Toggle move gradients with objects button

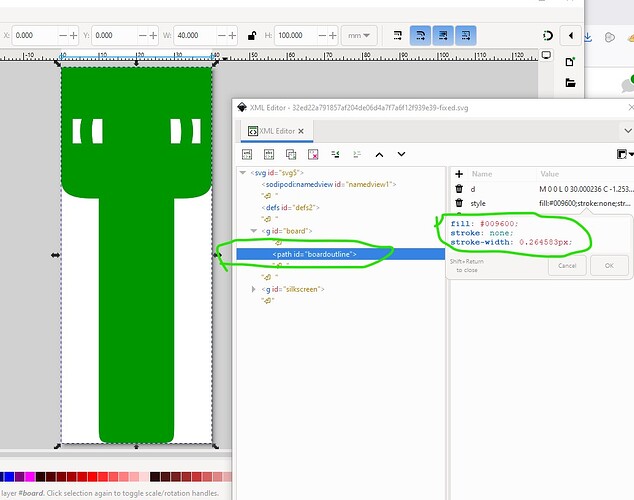point(443,36)
